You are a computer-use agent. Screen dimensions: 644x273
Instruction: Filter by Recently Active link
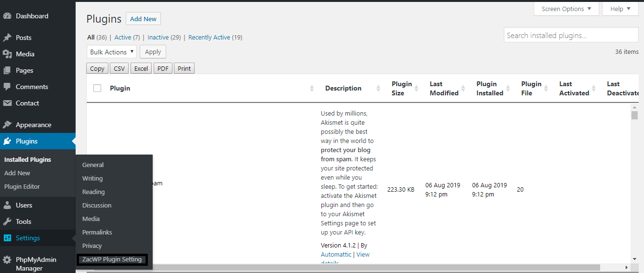click(x=215, y=37)
